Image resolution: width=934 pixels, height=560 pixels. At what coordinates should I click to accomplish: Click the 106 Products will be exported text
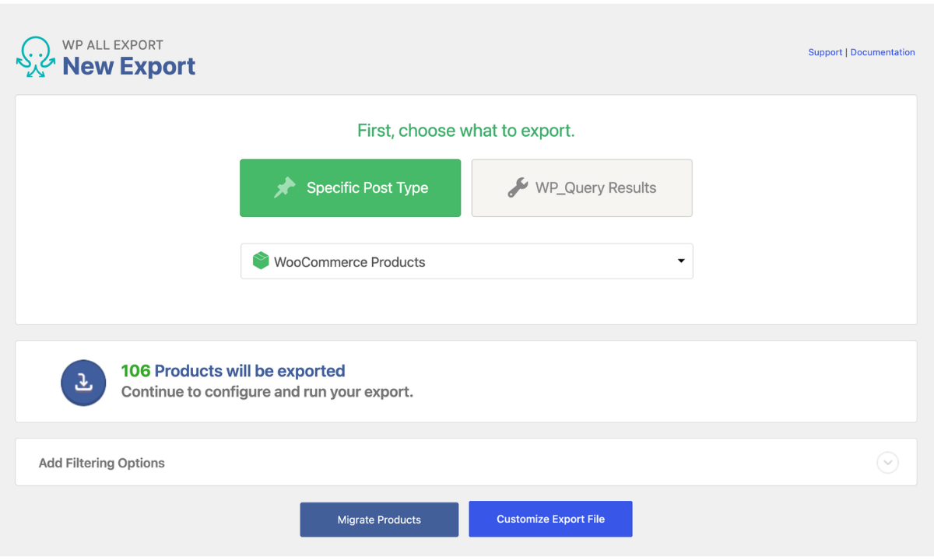(x=233, y=371)
